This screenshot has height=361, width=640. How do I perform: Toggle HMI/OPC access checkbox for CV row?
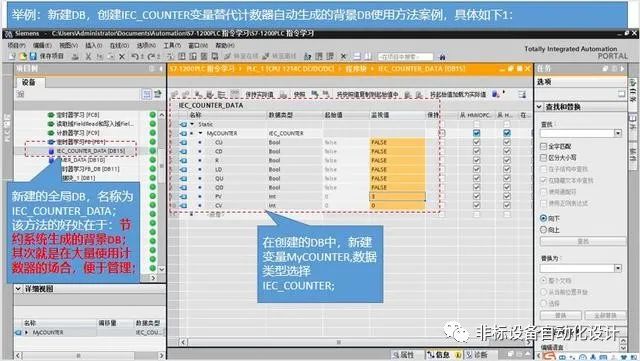476,205
